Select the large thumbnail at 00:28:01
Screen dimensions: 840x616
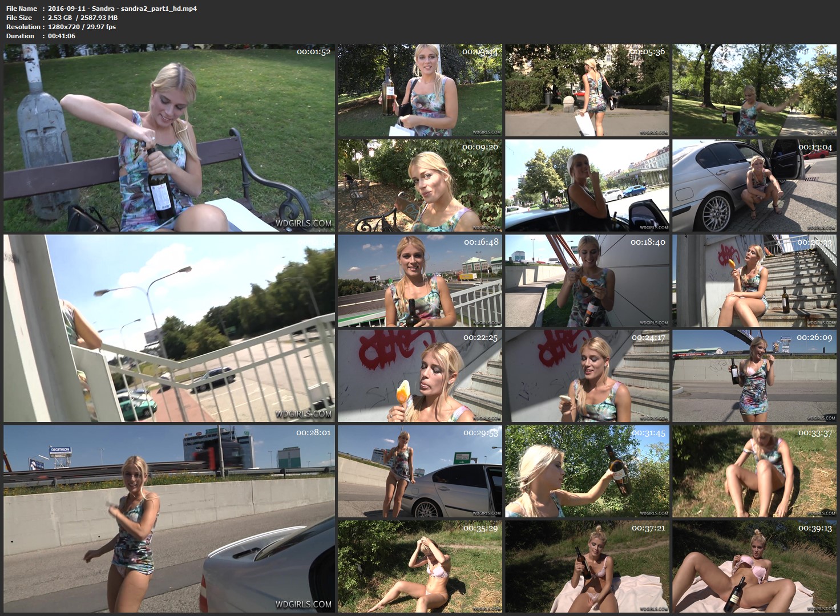coord(169,518)
